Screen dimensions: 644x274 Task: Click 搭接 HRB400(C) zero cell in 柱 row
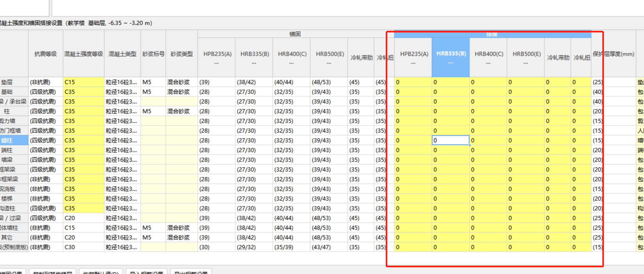tap(488, 111)
